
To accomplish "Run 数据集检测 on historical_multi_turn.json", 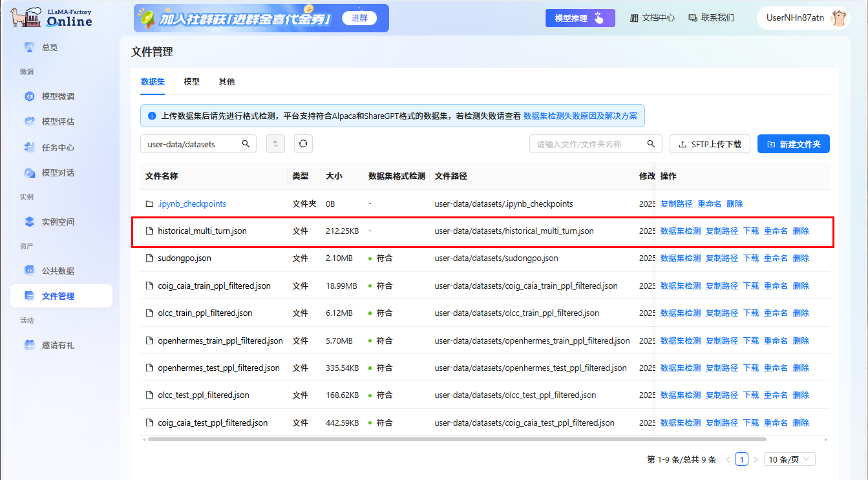I will click(x=679, y=231).
